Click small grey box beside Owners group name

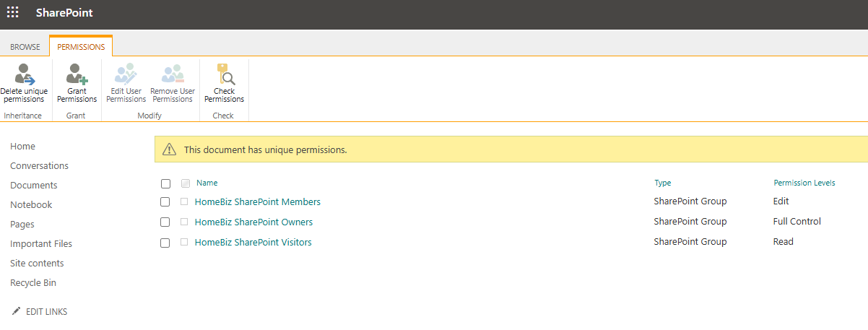(184, 222)
